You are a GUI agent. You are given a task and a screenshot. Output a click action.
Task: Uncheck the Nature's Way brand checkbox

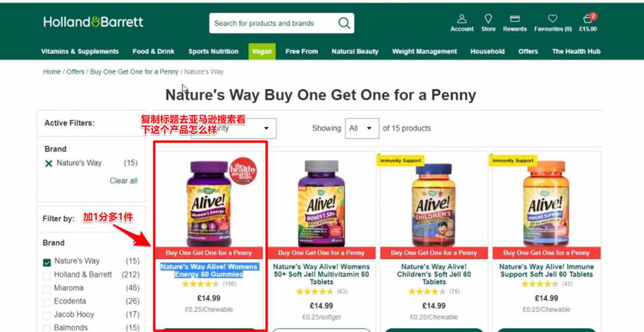point(47,262)
